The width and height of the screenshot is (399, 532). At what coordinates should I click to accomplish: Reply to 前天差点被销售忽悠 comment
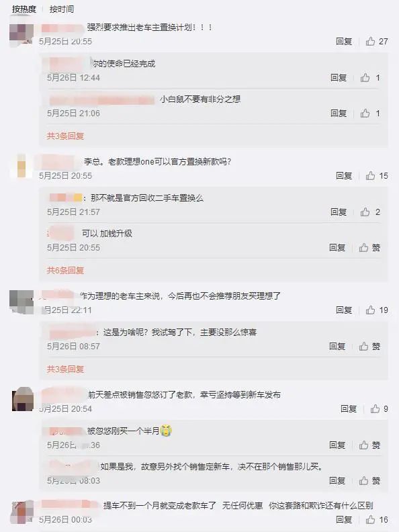[x=349, y=409]
